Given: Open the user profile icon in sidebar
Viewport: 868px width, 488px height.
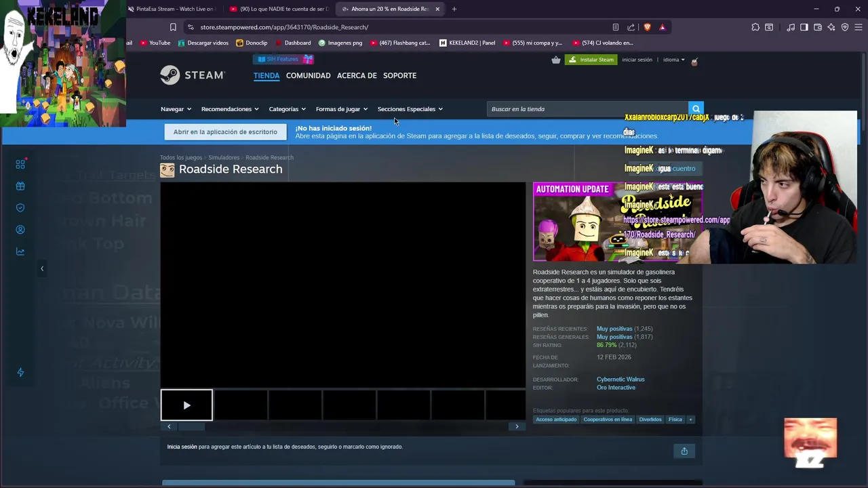Looking at the screenshot, I should pyautogui.click(x=20, y=230).
